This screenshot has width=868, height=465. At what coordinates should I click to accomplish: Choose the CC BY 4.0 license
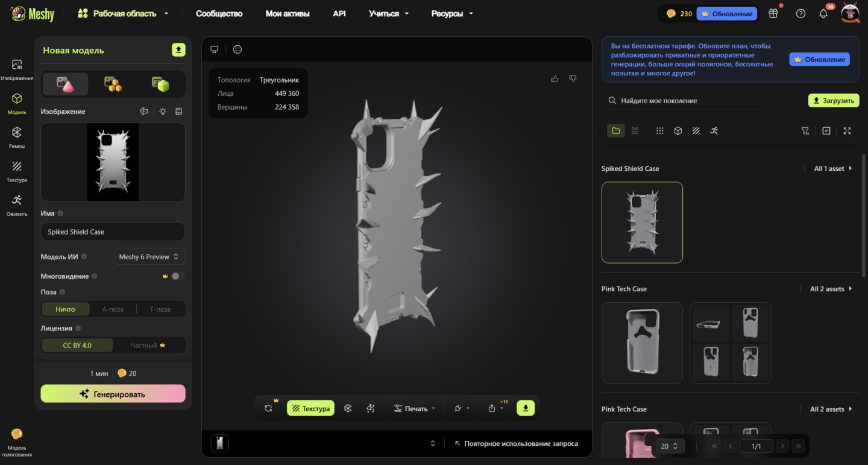[x=77, y=346]
